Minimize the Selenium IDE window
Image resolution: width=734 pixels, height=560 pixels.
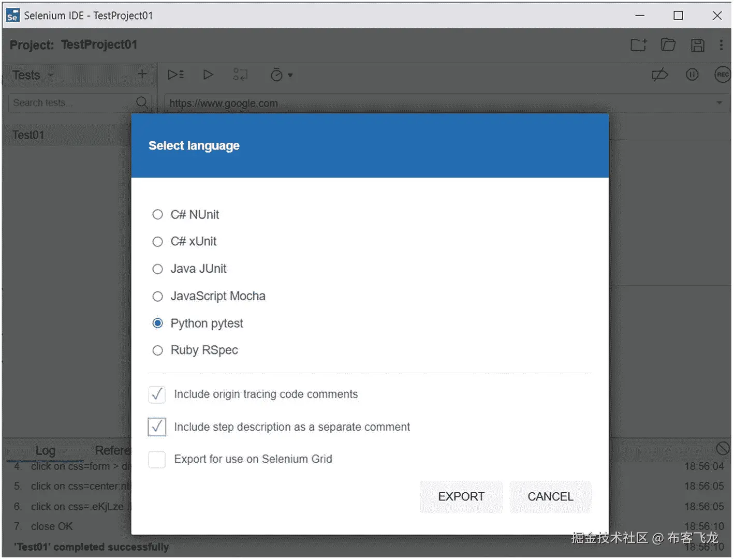640,16
